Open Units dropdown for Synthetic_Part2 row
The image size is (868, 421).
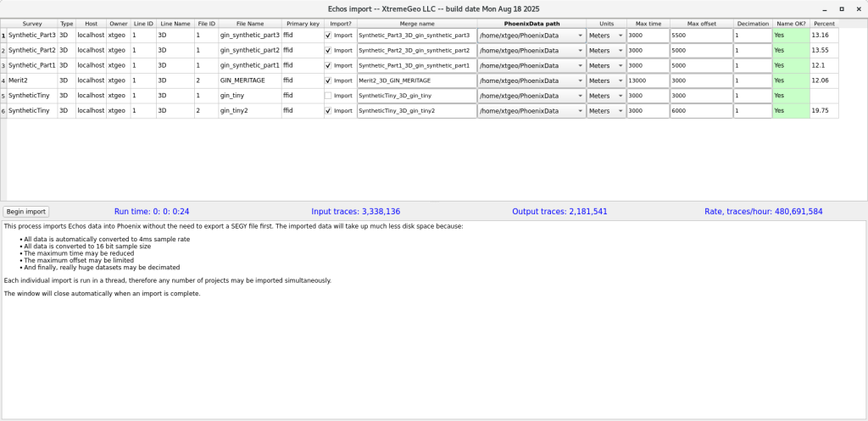606,50
